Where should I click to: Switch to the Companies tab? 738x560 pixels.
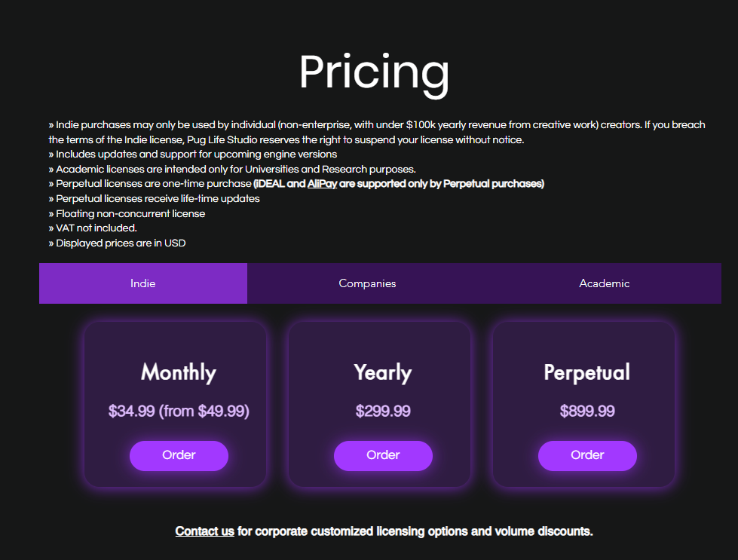pyautogui.click(x=367, y=283)
